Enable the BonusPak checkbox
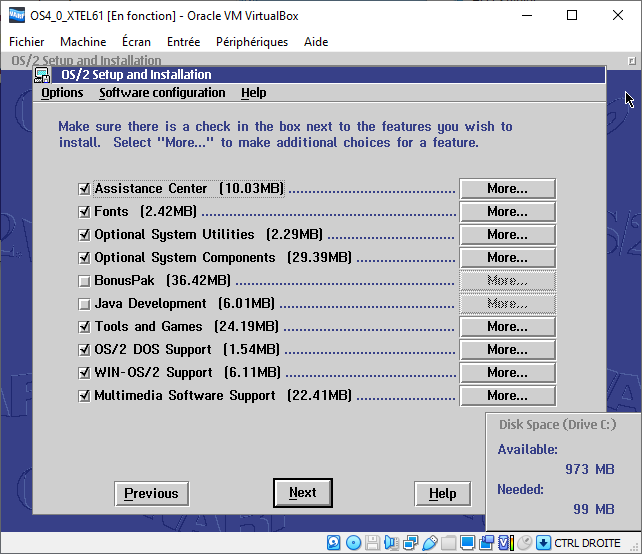Image resolution: width=642 pixels, height=554 pixels. pos(84,281)
